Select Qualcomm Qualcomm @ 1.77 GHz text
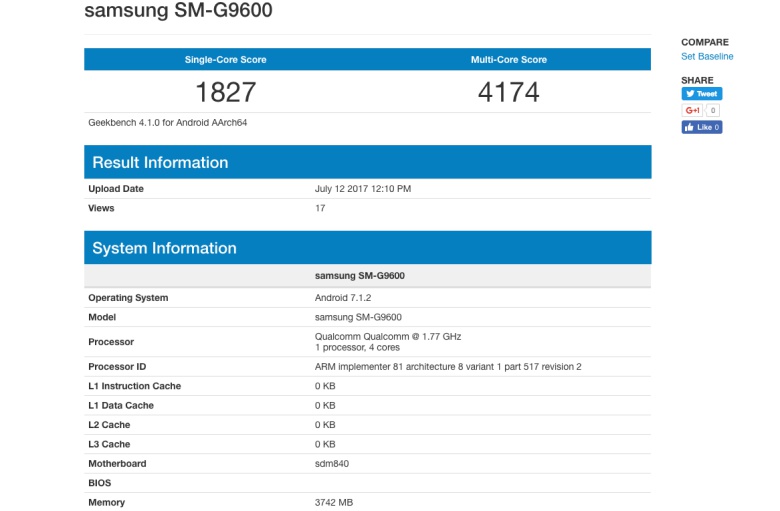Image resolution: width=780 pixels, height=511 pixels. 388,336
